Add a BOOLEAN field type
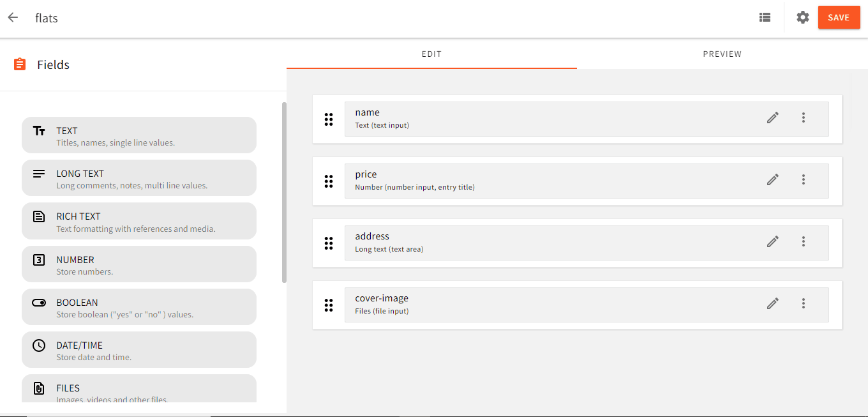Screen dimensions: 868x417 (x=139, y=307)
